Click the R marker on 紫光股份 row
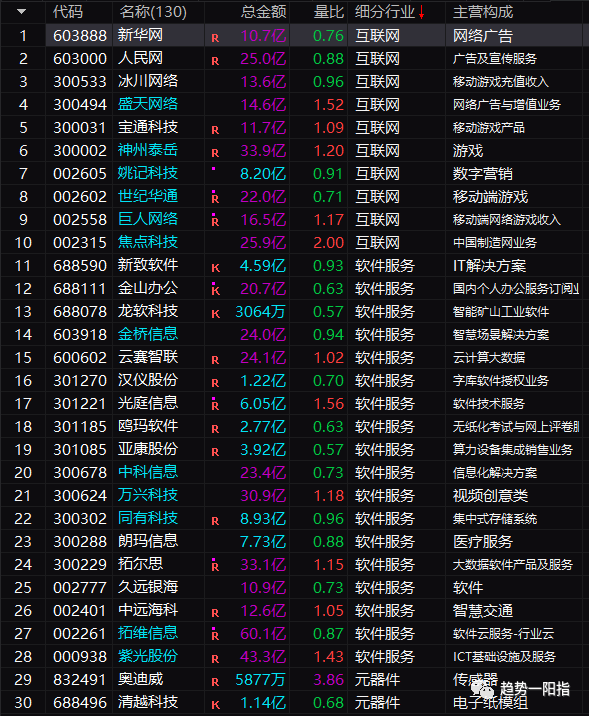The image size is (589, 716). pyautogui.click(x=215, y=658)
